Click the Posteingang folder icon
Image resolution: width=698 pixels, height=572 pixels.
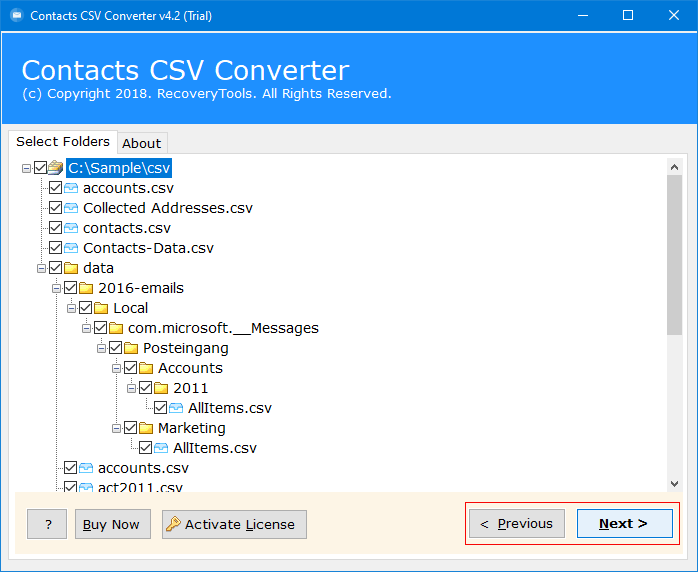click(x=131, y=348)
